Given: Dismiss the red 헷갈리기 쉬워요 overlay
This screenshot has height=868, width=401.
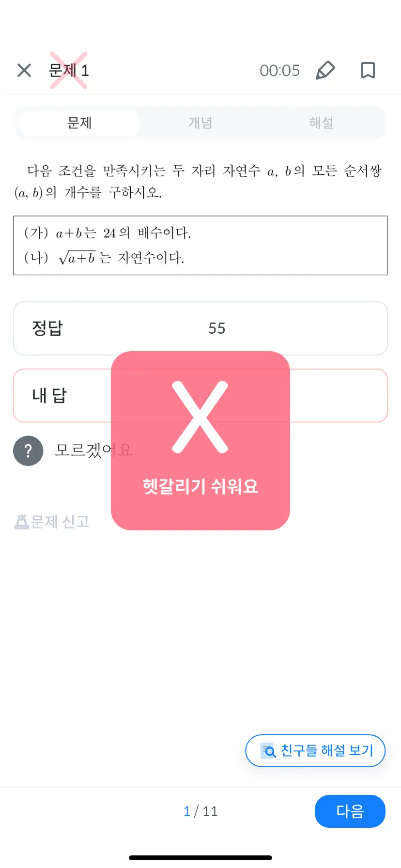Looking at the screenshot, I should [x=200, y=441].
